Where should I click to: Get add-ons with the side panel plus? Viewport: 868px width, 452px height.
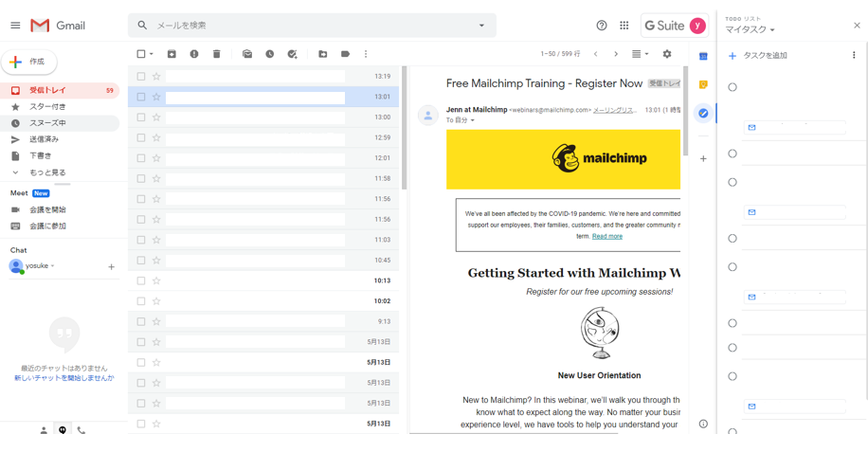pyautogui.click(x=703, y=159)
